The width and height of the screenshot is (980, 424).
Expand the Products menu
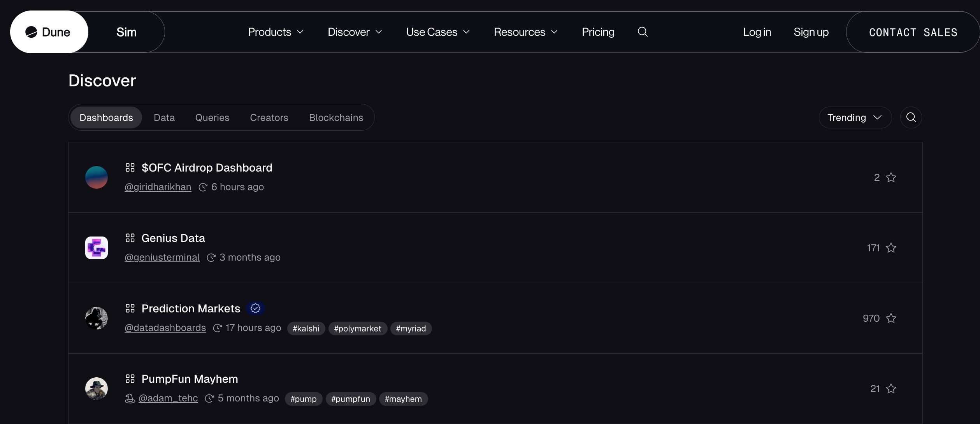coord(276,32)
